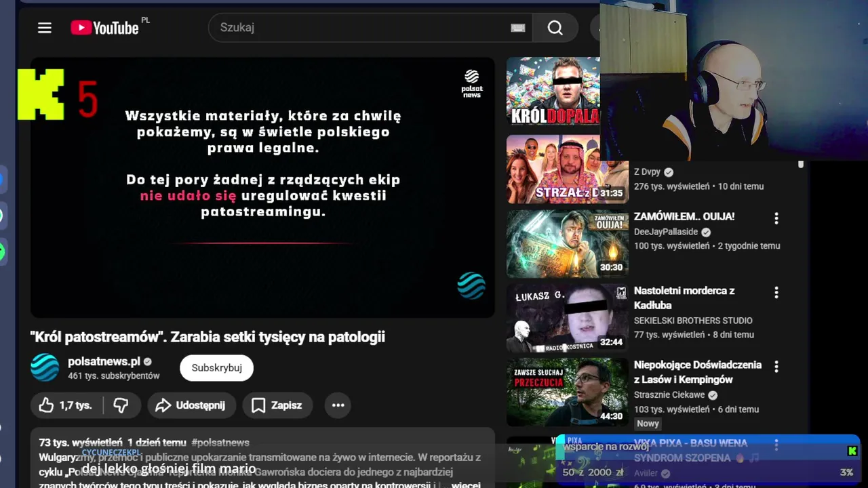Open the Niepokojące Doświadczenia thumbnail
This screenshot has height=488, width=868.
pyautogui.click(x=567, y=392)
